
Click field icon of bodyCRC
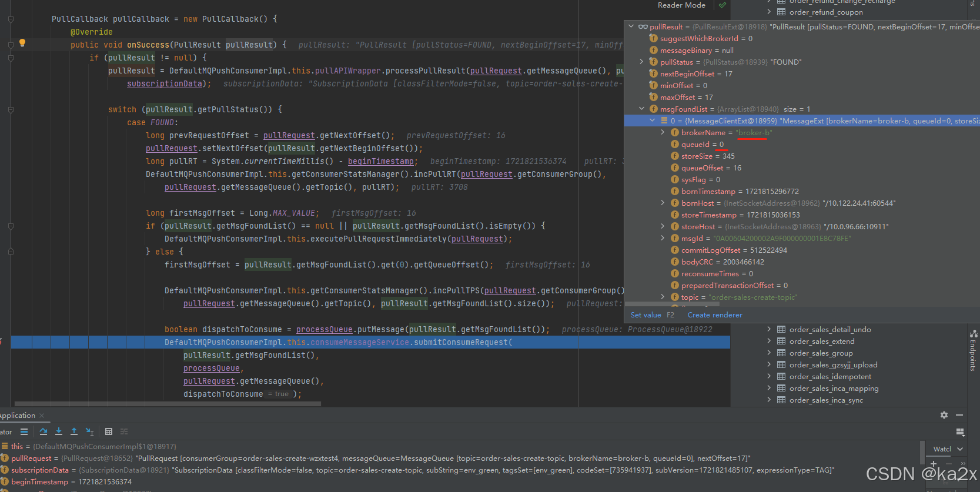coord(675,262)
